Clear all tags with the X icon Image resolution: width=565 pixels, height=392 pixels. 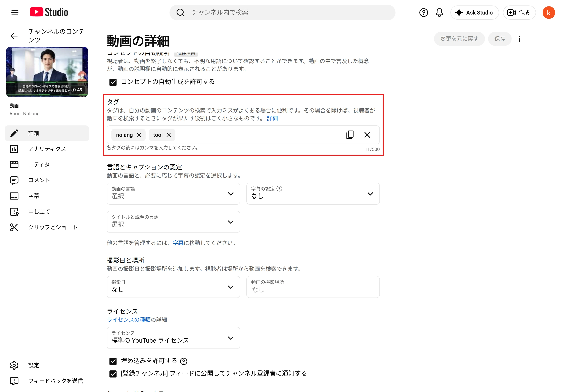pyautogui.click(x=367, y=135)
